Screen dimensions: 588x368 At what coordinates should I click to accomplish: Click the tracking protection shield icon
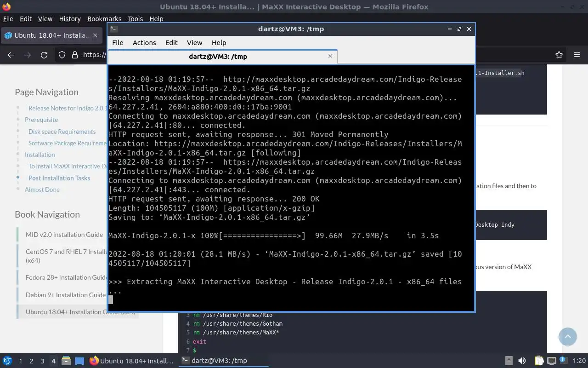[62, 55]
